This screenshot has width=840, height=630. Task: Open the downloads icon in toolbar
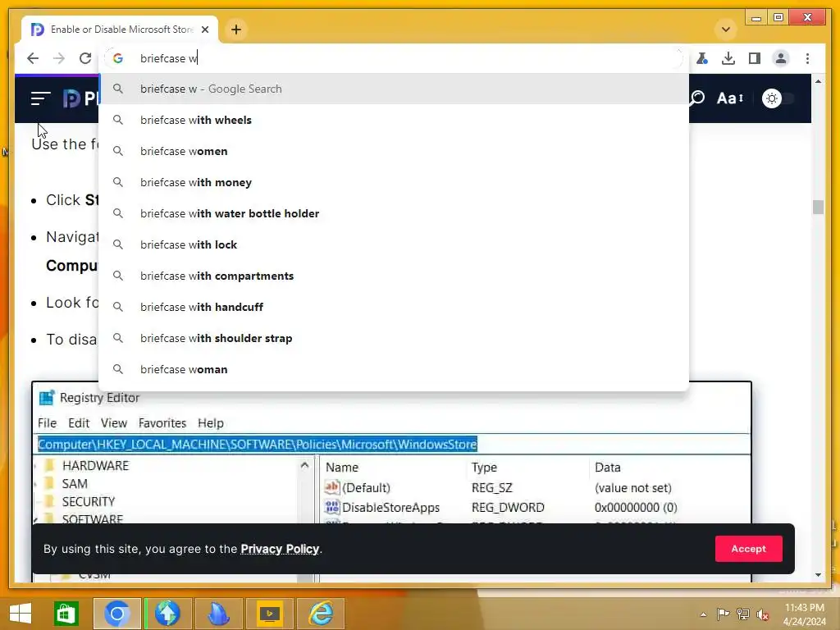(x=728, y=58)
